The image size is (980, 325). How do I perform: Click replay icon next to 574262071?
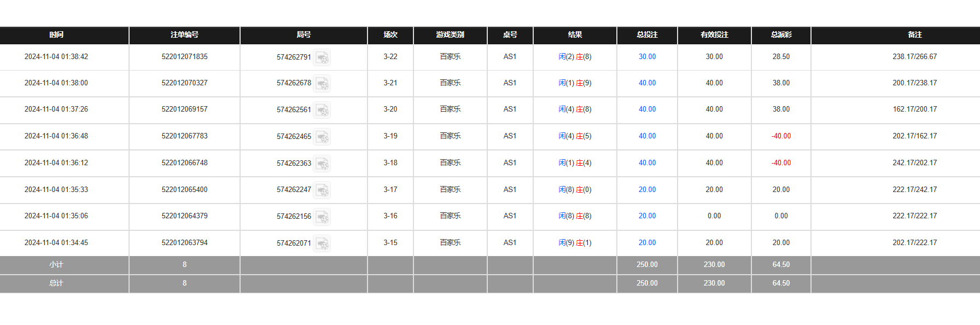click(x=322, y=243)
